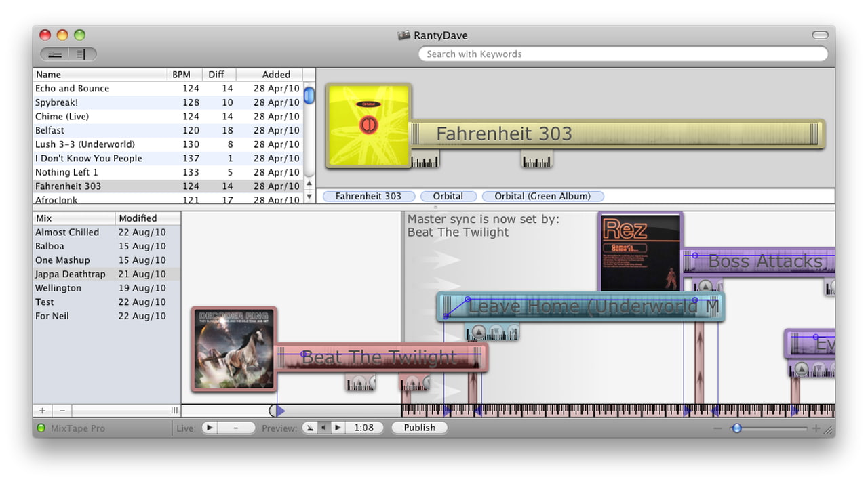
Task: Click the playhead marker on the timeline ruler
Action: 277,411
